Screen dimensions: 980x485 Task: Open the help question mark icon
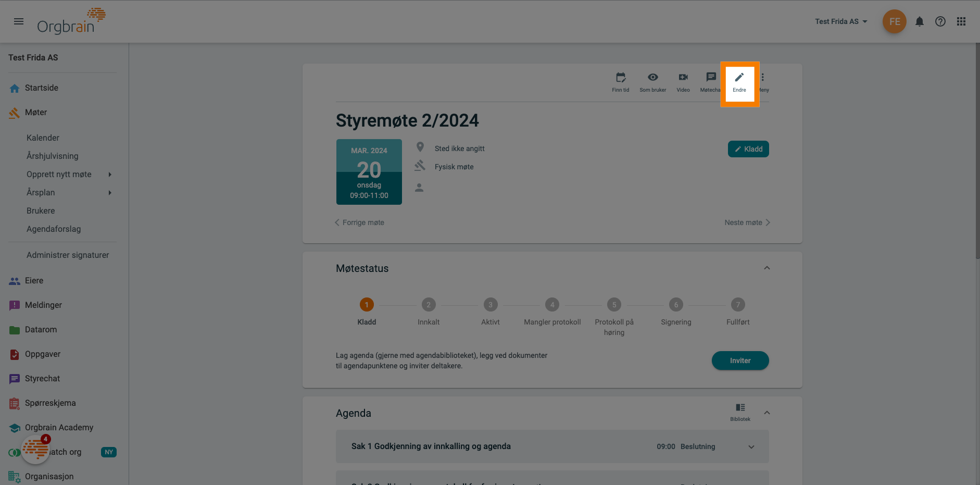(x=940, y=21)
